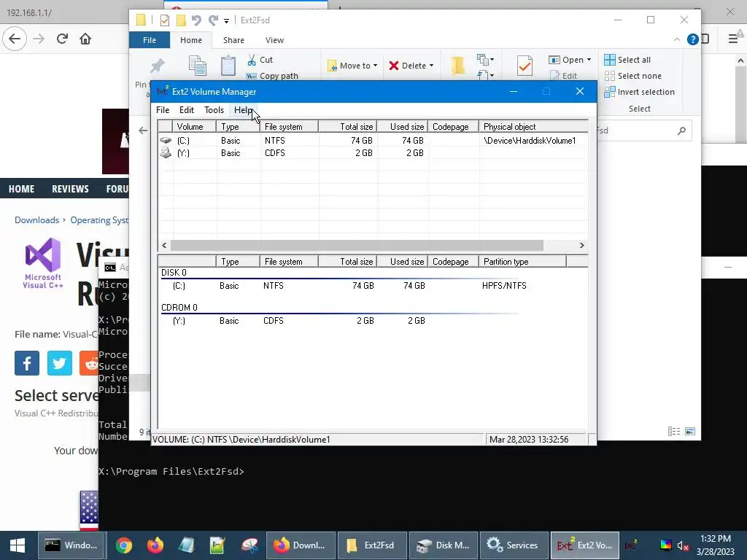Click the New folder icon in Explorer ribbon

[x=458, y=65]
